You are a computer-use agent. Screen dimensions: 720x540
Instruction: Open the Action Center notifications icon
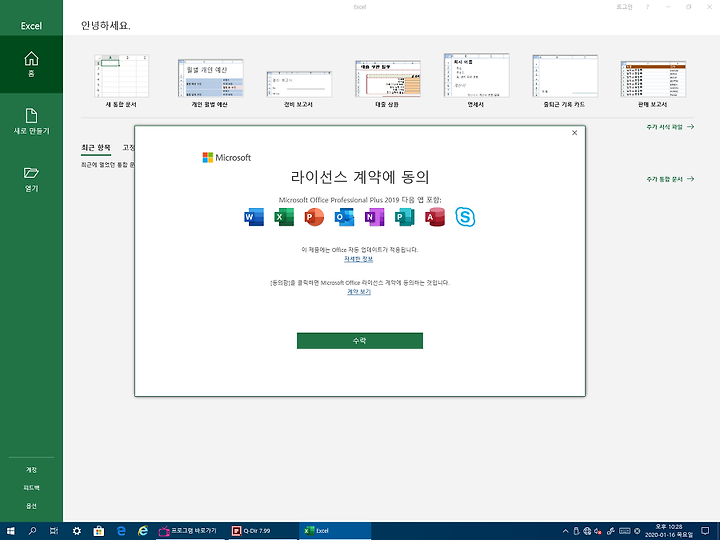tap(706, 531)
